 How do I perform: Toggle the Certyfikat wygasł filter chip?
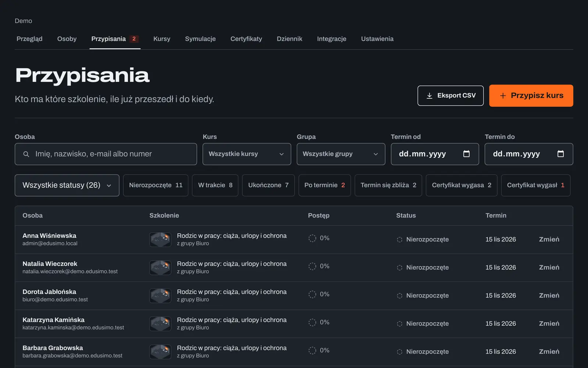pyautogui.click(x=536, y=185)
